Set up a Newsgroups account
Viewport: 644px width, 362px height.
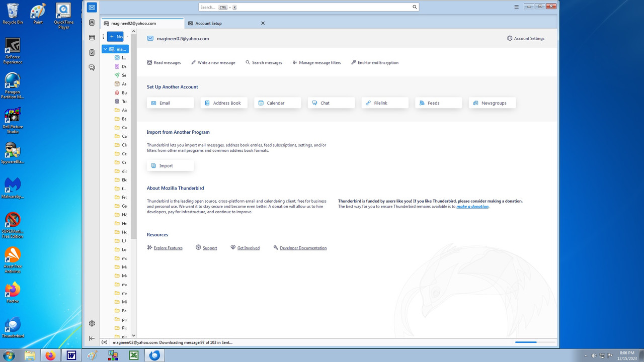click(493, 103)
